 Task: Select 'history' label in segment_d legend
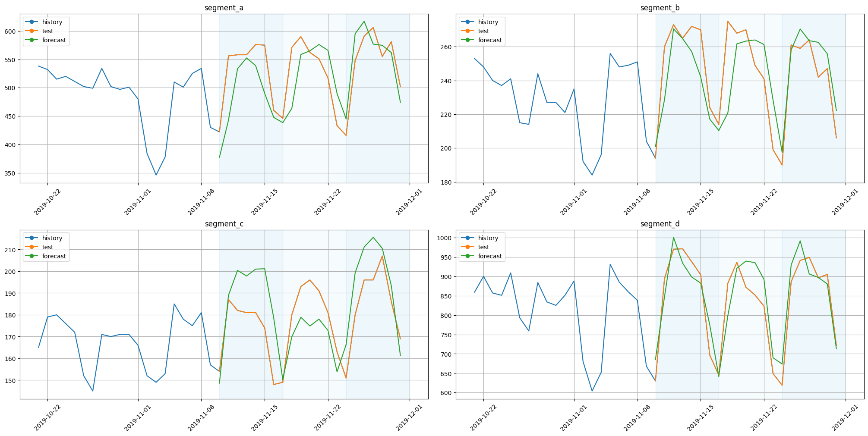pos(488,238)
